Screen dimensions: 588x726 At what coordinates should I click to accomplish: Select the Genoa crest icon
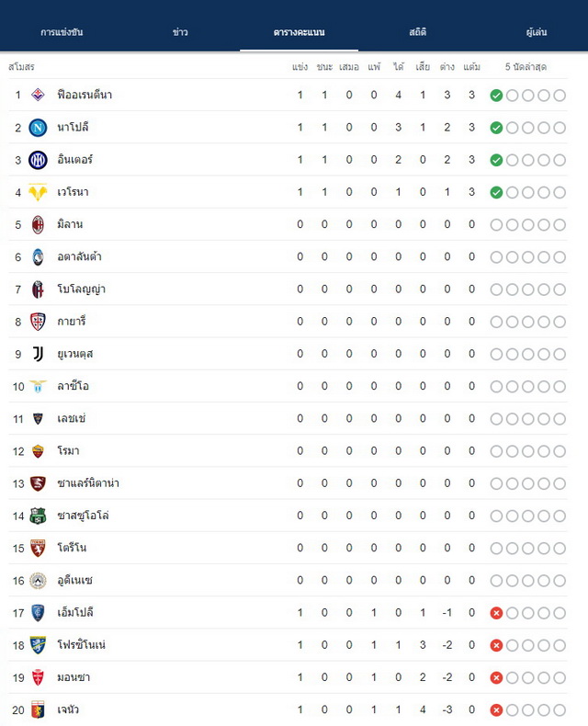coord(38,709)
